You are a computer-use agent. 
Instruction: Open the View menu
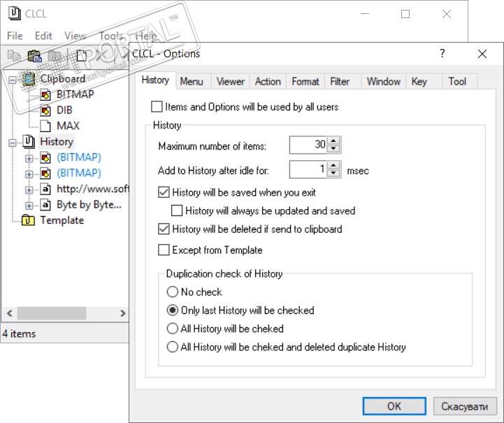pyautogui.click(x=75, y=36)
